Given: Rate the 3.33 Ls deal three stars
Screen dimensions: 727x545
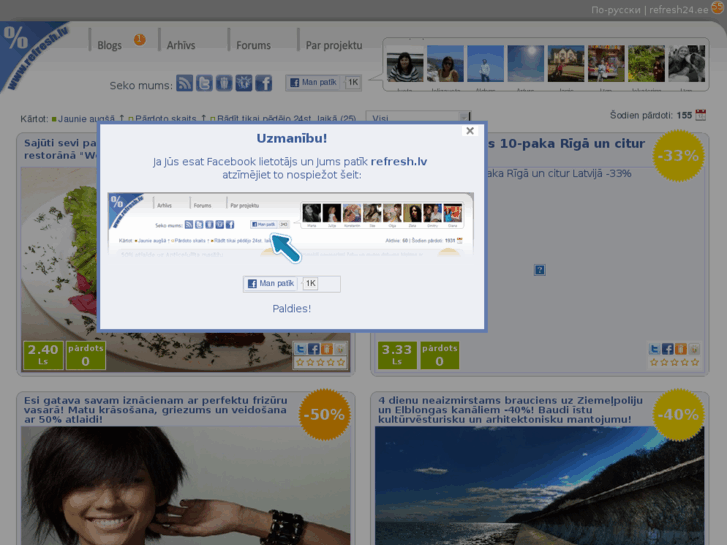Looking at the screenshot, I should point(674,362).
